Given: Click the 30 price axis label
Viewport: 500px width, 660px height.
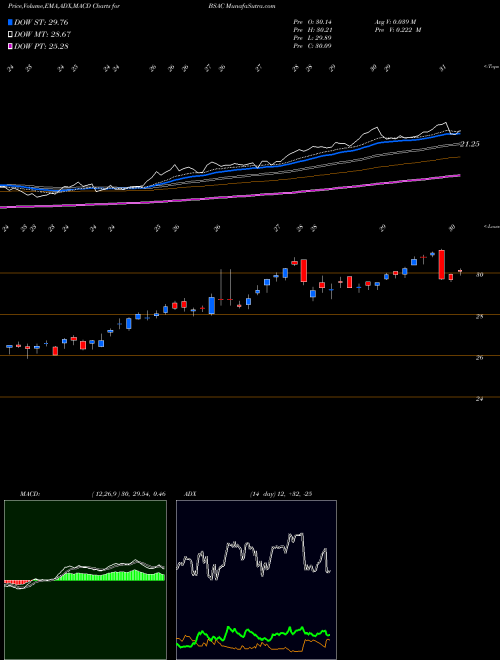Looking at the screenshot, I should 479,274.
